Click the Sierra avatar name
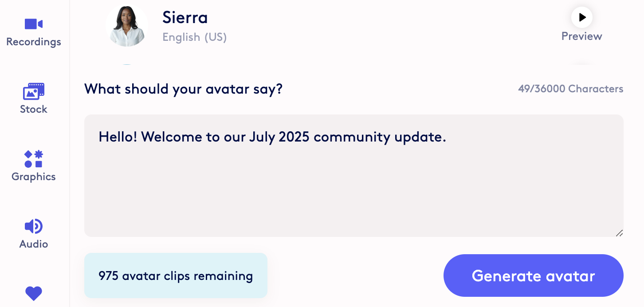Viewport: 644px width, 307px height. 185,17
